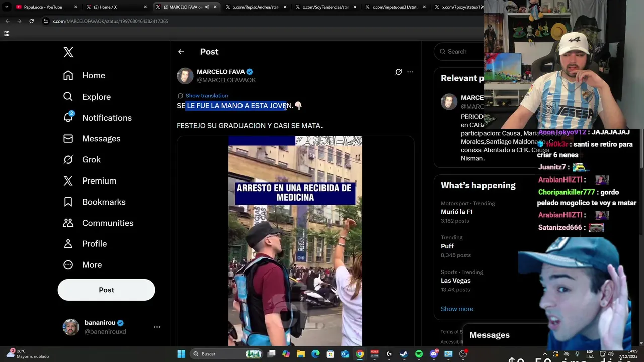Open Discord from the taskbar
Image resolution: width=644 pixels, height=362 pixels.
[434, 354]
